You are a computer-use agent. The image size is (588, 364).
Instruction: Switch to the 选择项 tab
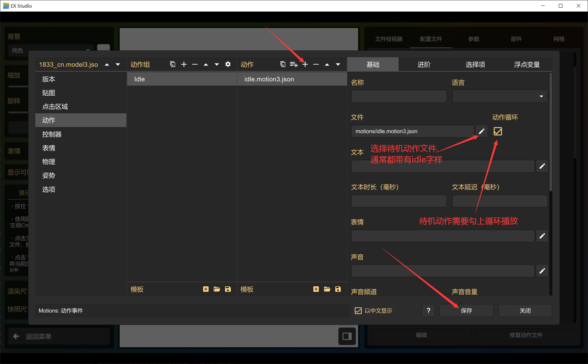click(x=476, y=65)
